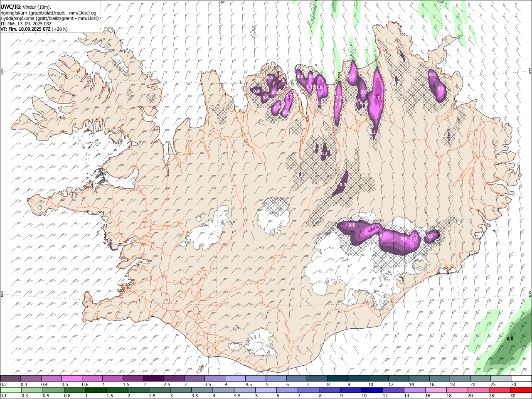Viewport: 532px width, 399px height.
Task: Select the '2.5' label in top legend row
Action: tap(167, 384)
